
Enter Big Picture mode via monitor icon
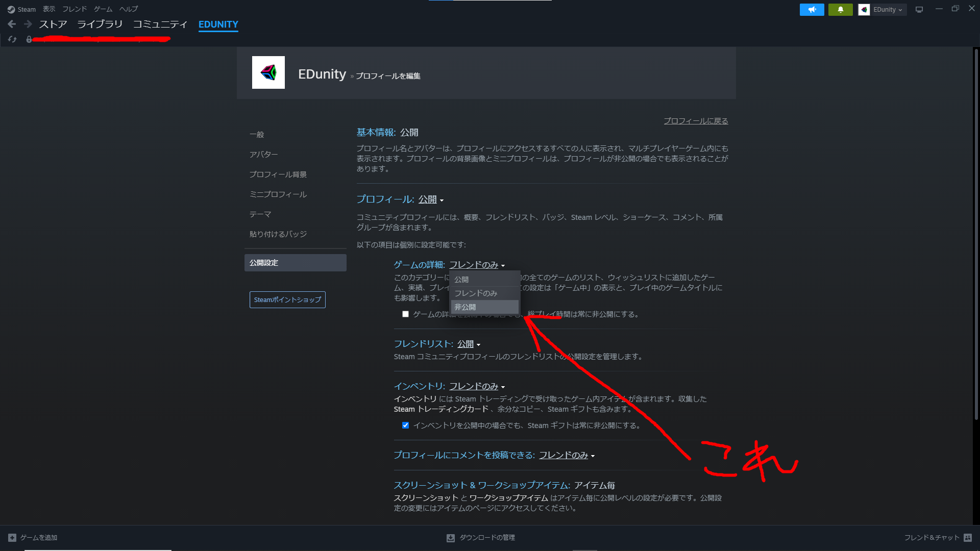(919, 9)
